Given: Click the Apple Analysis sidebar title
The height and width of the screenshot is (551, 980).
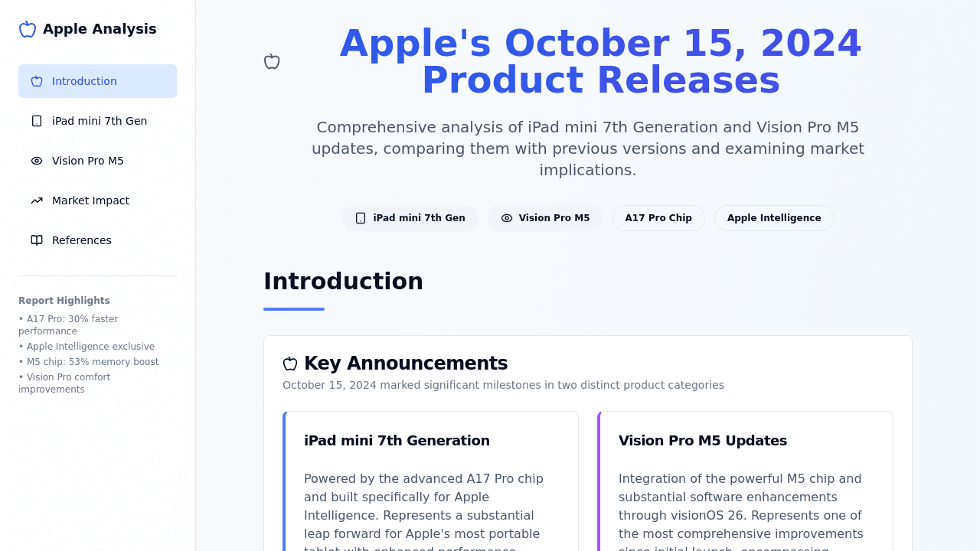Looking at the screenshot, I should [100, 29].
